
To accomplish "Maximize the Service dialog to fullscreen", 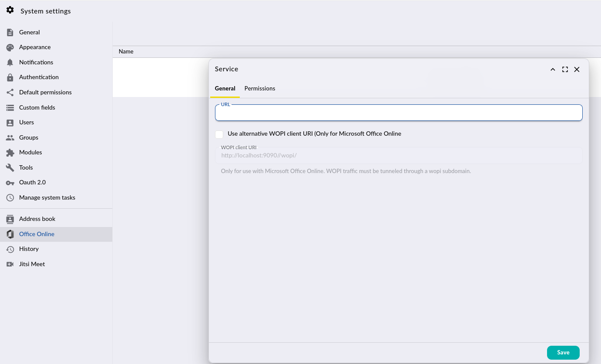I will [x=565, y=70].
